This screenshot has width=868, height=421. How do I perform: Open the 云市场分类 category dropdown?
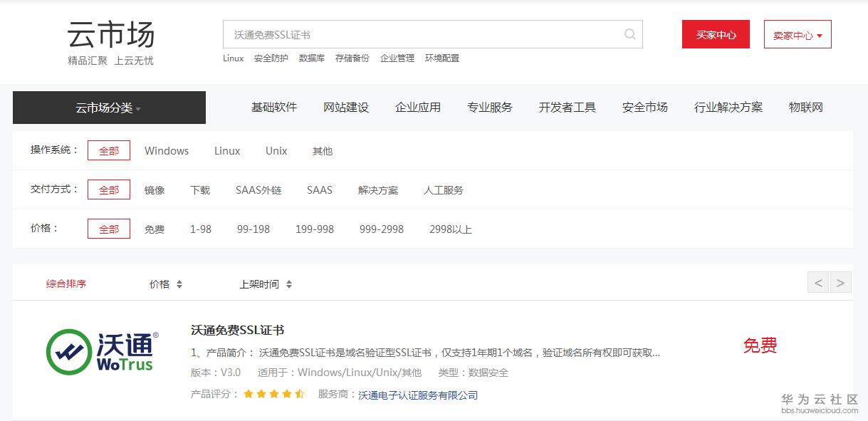point(108,107)
